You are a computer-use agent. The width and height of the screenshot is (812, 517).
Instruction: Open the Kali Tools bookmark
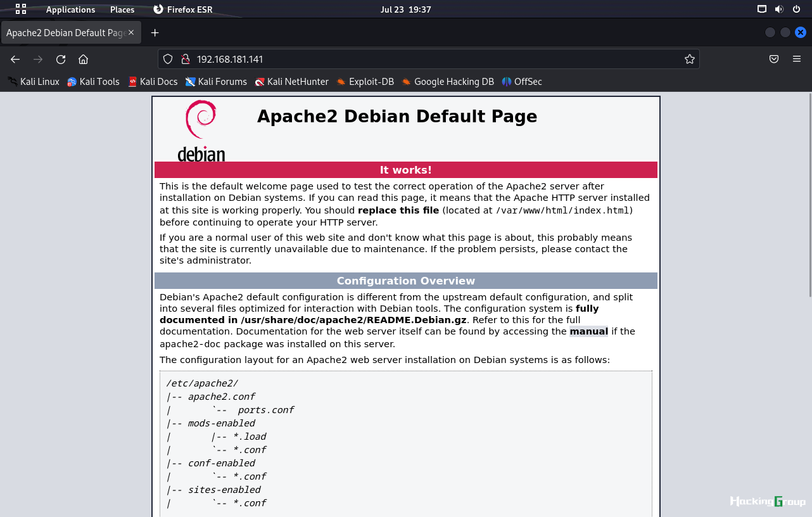pos(93,81)
